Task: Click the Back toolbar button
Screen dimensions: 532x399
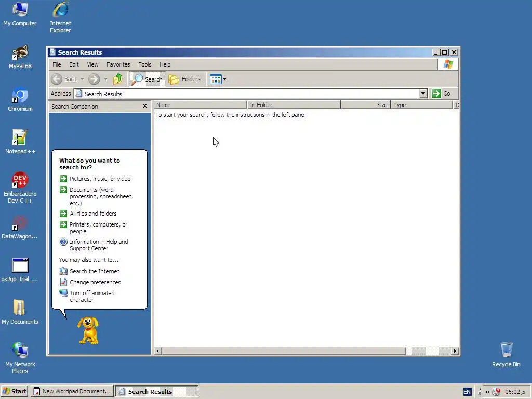Action: pyautogui.click(x=64, y=79)
